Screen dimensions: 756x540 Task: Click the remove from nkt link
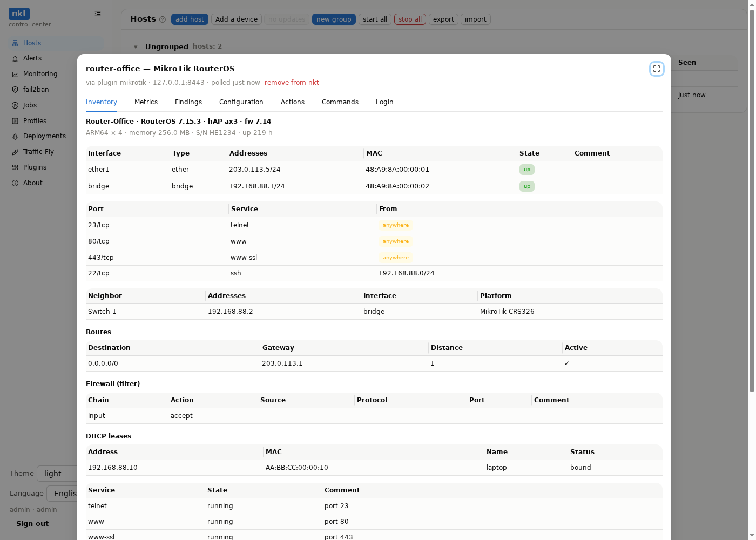point(292,83)
